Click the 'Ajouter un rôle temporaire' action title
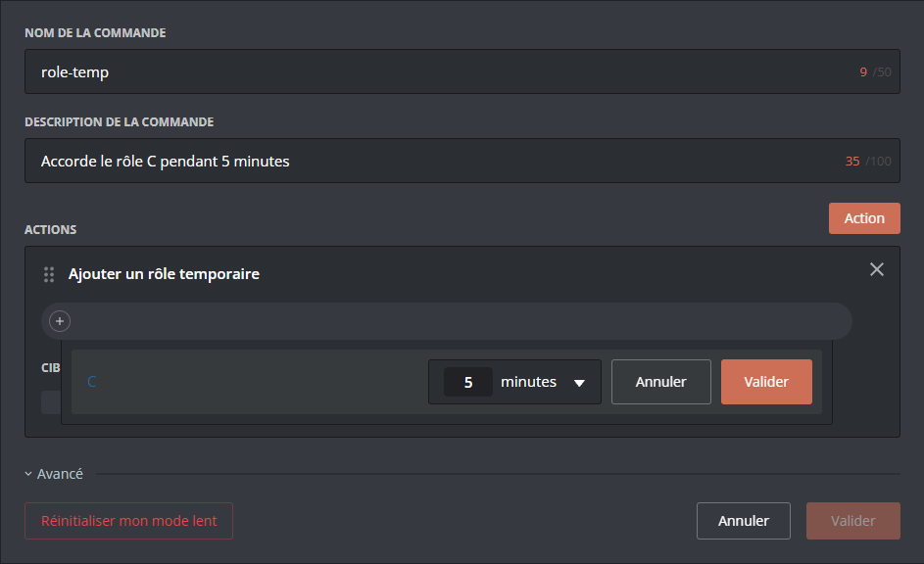Screen dimensions: 924x564 click(164, 274)
